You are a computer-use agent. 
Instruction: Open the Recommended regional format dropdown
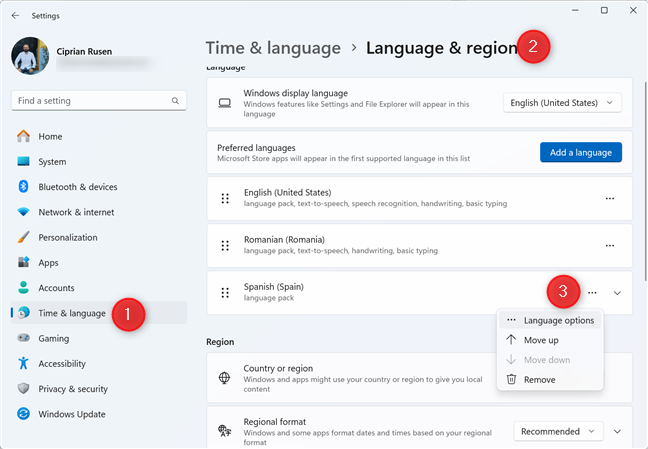point(558,431)
